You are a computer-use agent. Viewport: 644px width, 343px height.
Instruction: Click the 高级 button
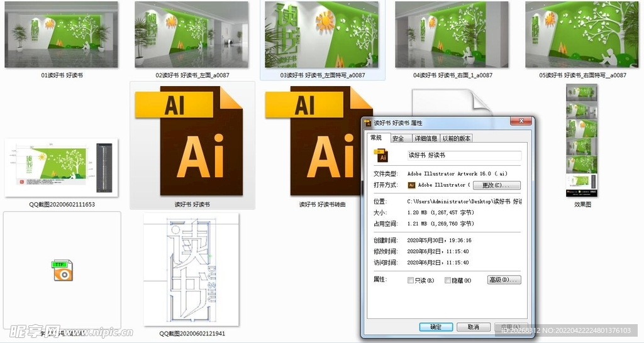pyautogui.click(x=504, y=280)
